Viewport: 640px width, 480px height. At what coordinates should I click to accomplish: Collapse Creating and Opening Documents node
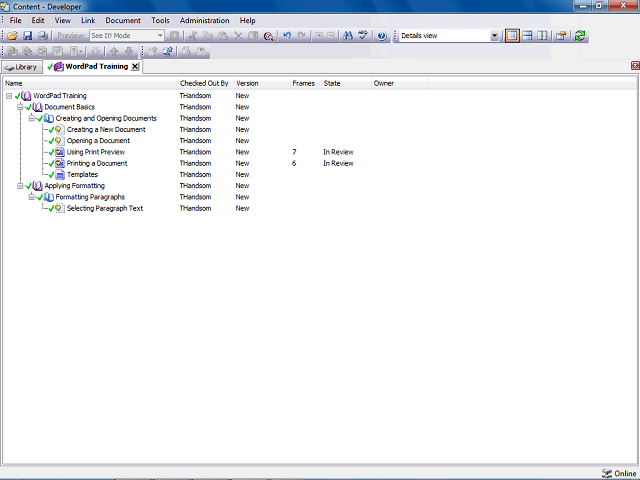pos(31,118)
